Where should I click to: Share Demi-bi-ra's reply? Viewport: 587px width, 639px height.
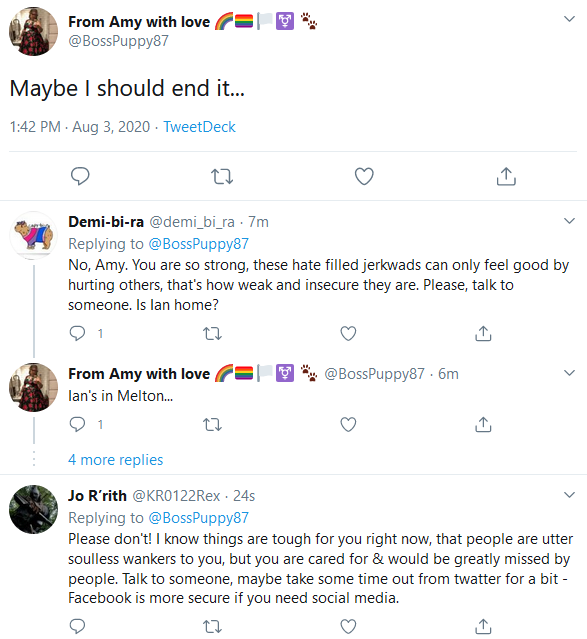click(483, 333)
